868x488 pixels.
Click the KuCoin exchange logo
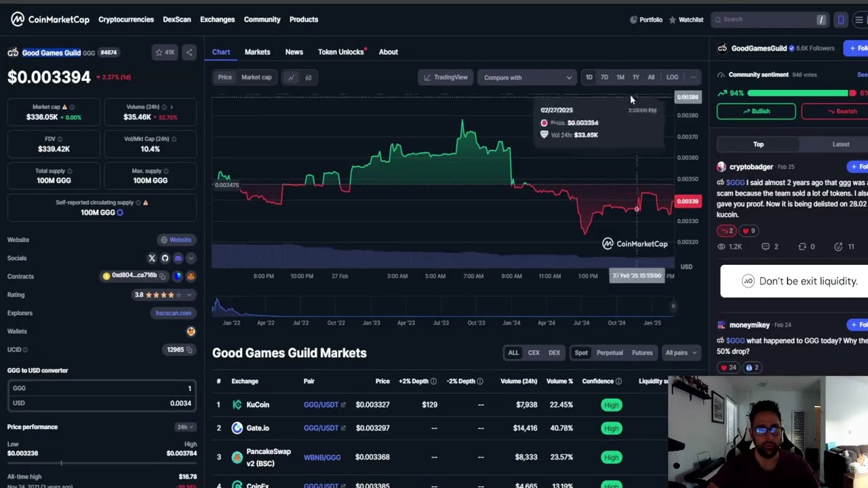pyautogui.click(x=237, y=405)
